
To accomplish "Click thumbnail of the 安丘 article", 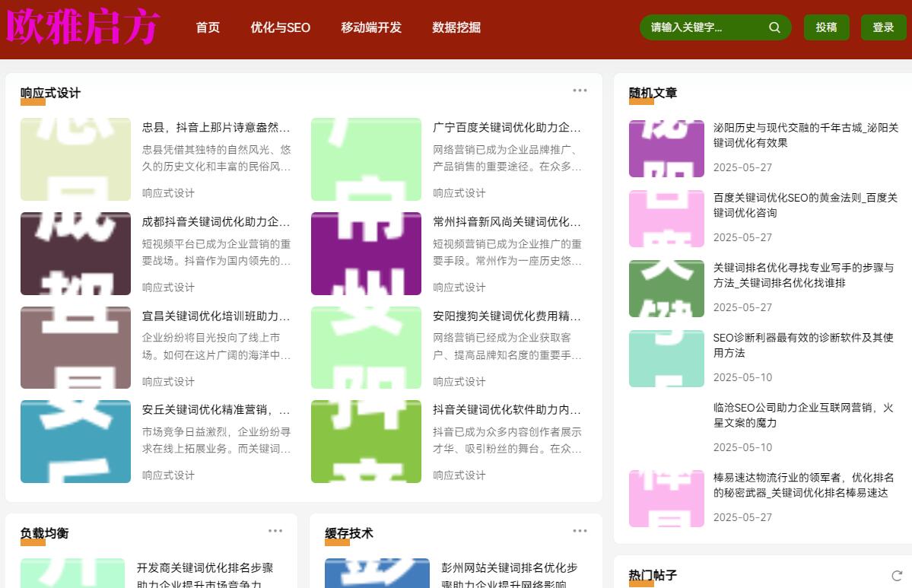I will (x=75, y=441).
